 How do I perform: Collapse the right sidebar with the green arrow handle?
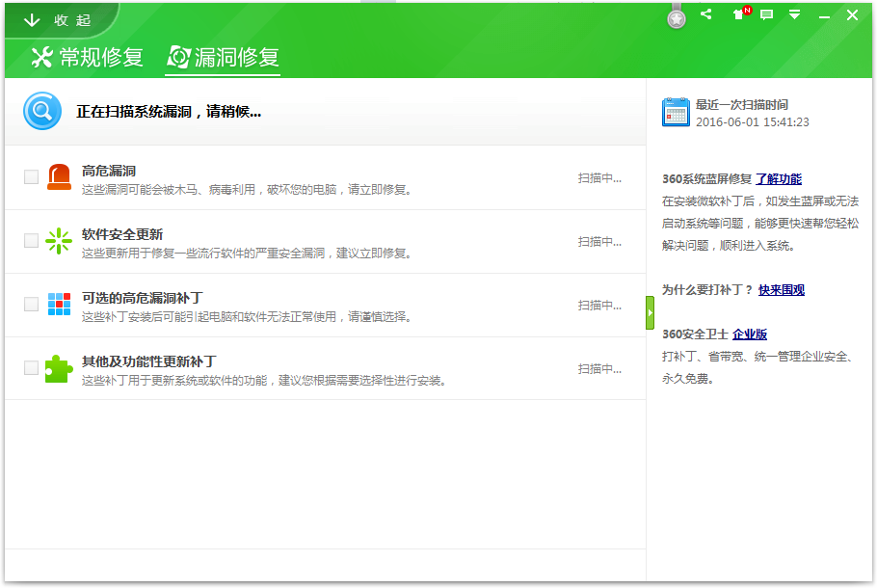[x=650, y=312]
